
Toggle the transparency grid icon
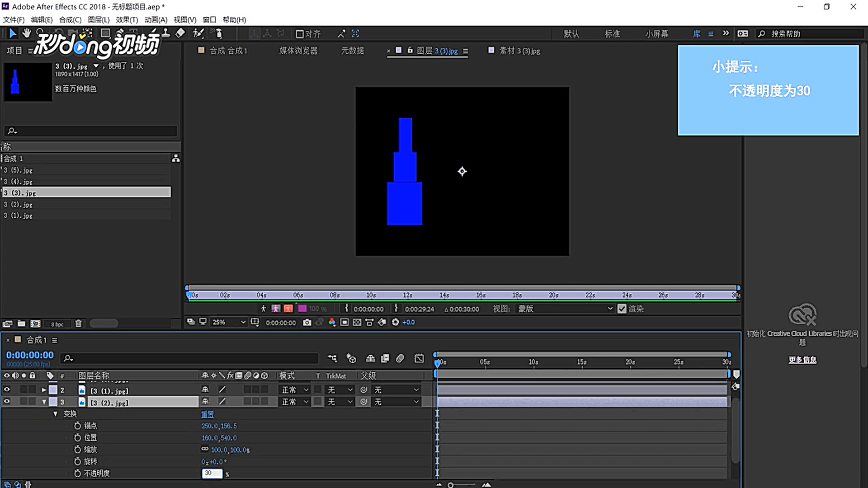[357, 322]
